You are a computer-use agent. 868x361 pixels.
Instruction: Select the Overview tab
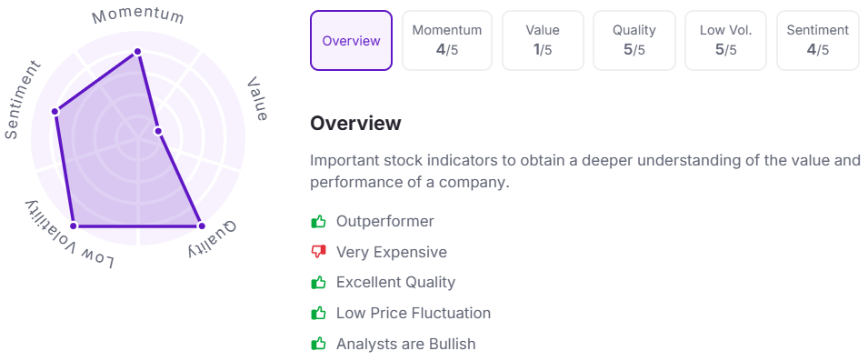click(x=351, y=40)
